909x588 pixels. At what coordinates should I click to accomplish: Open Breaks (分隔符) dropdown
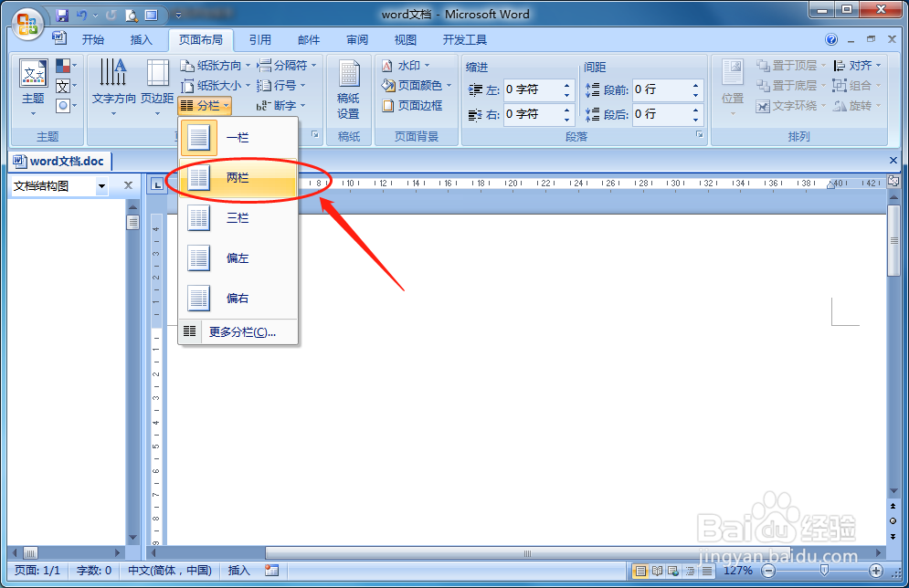coord(287,66)
